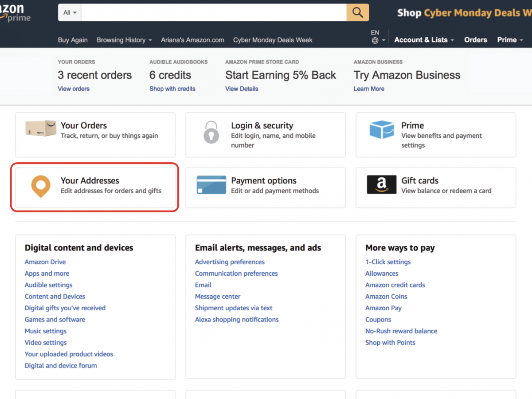
Task: Open the Amazon Drive link
Action: coord(45,262)
